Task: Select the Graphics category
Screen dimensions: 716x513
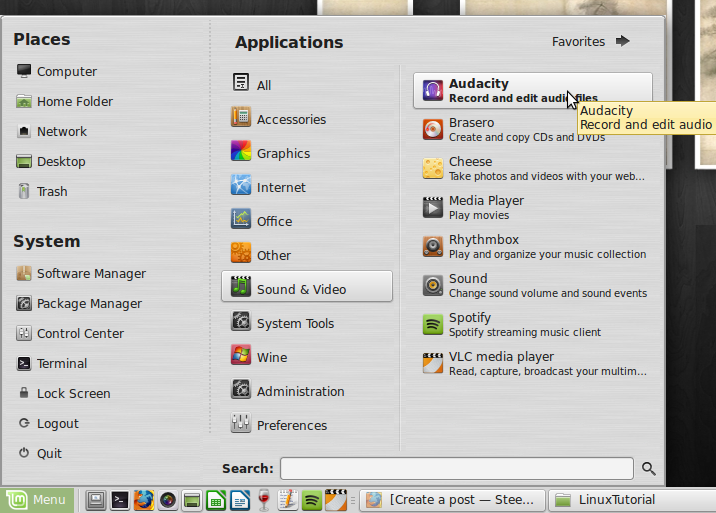Action: (307, 151)
